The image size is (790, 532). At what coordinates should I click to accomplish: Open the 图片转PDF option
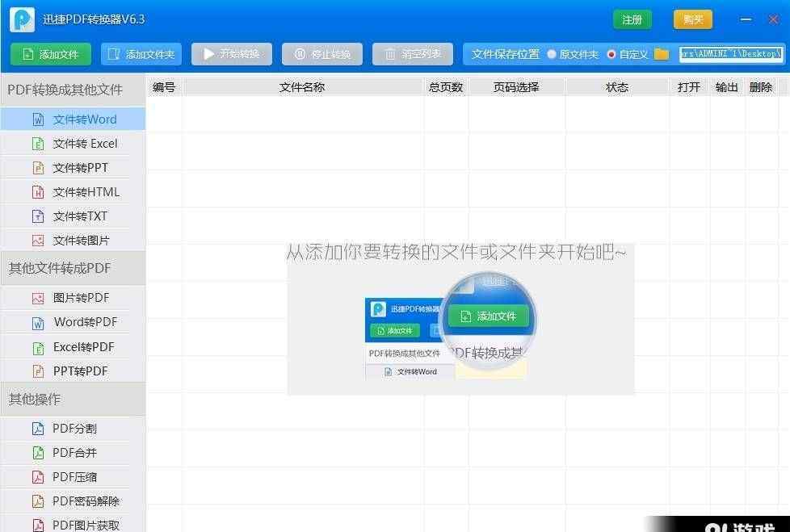pyautogui.click(x=73, y=298)
